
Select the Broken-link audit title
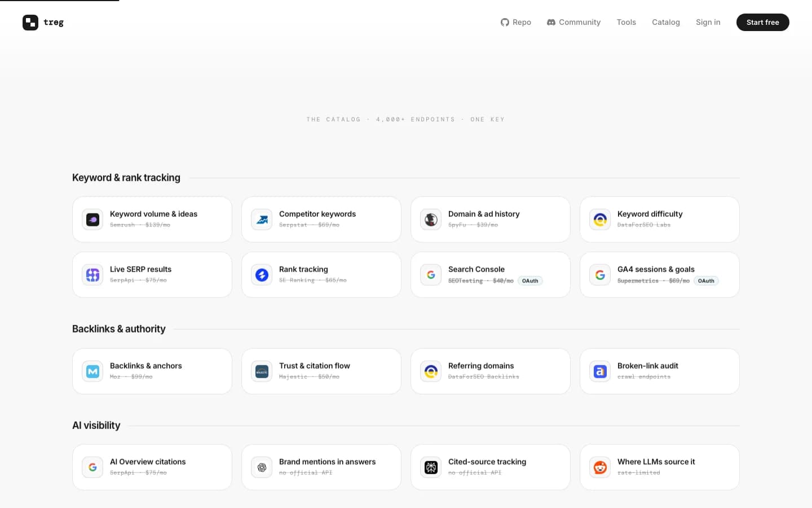click(648, 366)
